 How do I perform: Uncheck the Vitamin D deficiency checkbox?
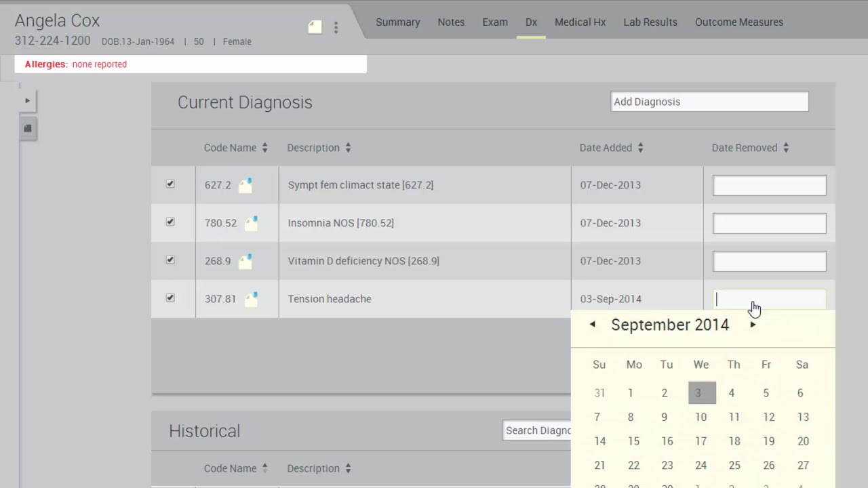tap(170, 260)
